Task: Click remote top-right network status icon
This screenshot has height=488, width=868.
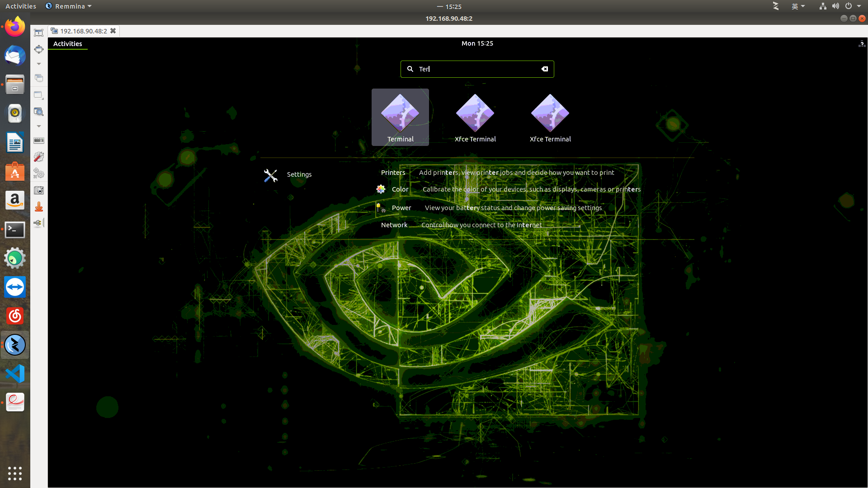Action: [x=862, y=44]
